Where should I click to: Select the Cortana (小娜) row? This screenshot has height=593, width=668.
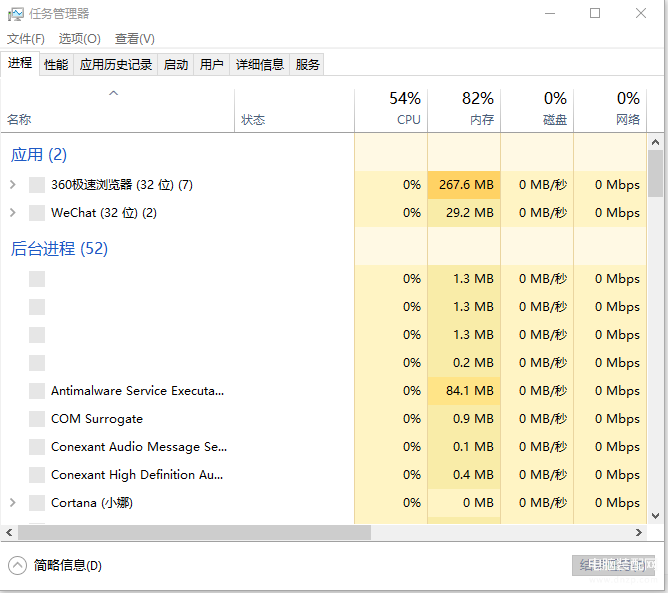pyautogui.click(x=324, y=503)
